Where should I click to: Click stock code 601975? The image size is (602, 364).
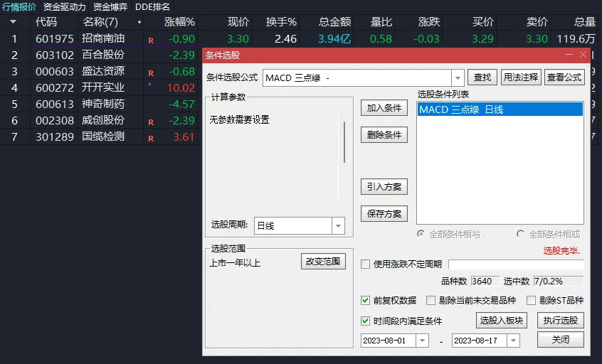55,38
